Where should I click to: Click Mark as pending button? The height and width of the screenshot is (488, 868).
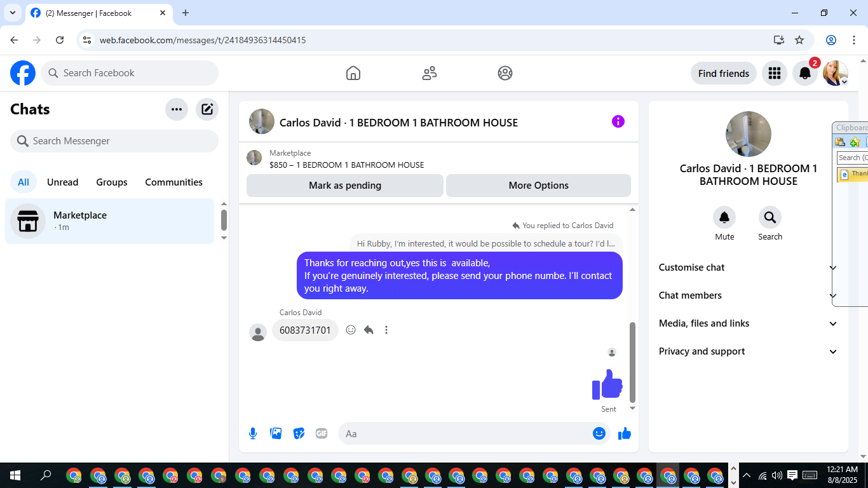click(345, 186)
